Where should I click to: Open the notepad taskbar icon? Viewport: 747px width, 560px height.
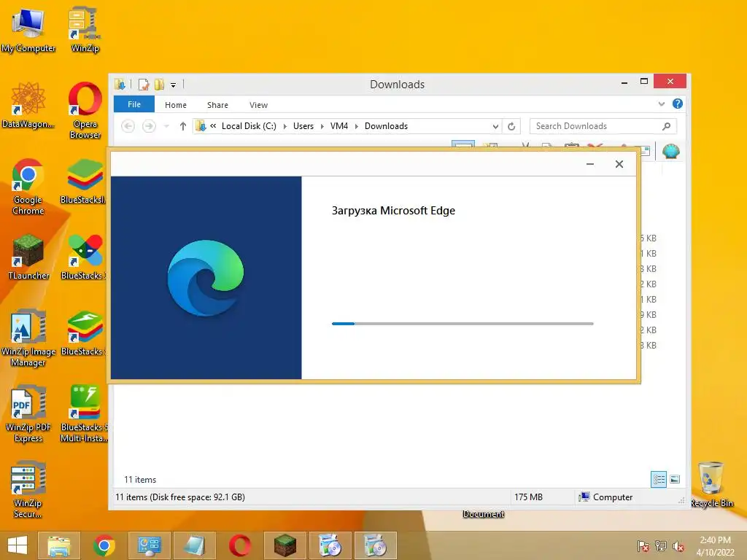(194, 545)
